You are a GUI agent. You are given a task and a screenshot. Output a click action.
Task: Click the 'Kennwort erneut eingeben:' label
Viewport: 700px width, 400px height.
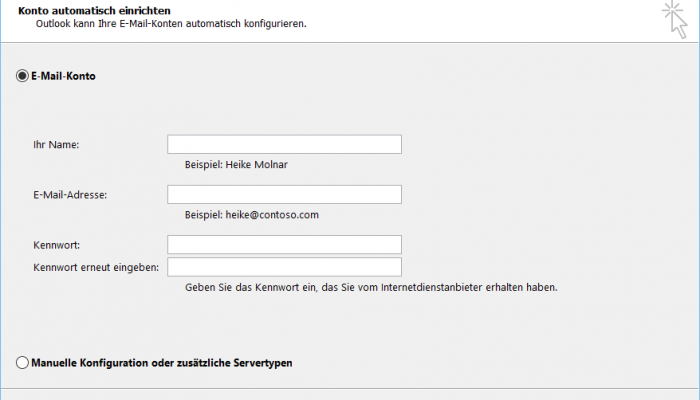tap(96, 267)
